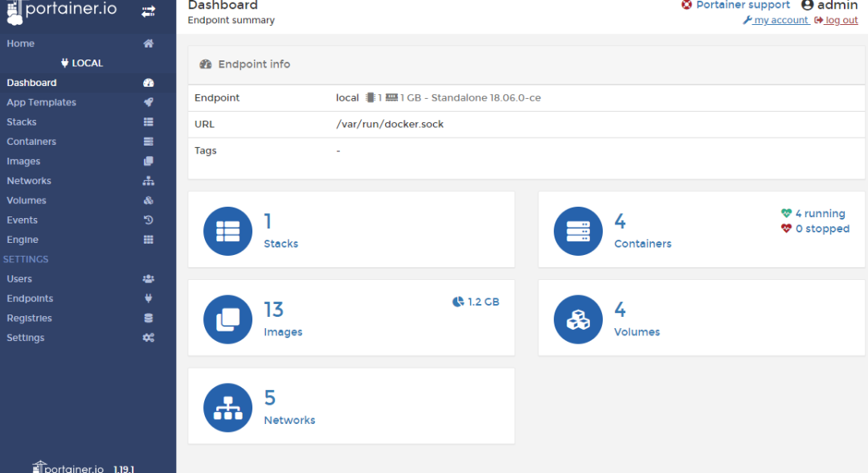This screenshot has height=473, width=868.
Task: Click the SETTINGS section header
Action: [26, 259]
